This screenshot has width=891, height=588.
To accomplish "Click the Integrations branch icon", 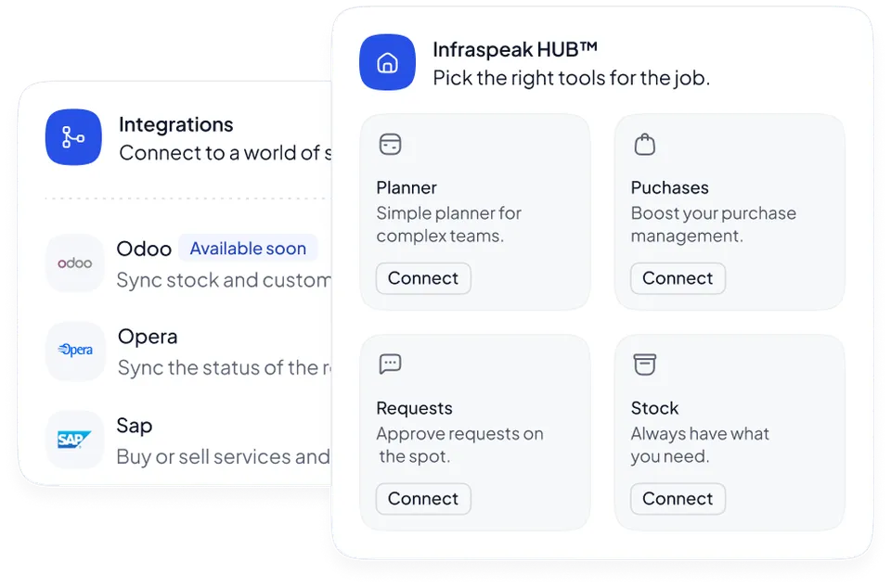I will tap(73, 138).
